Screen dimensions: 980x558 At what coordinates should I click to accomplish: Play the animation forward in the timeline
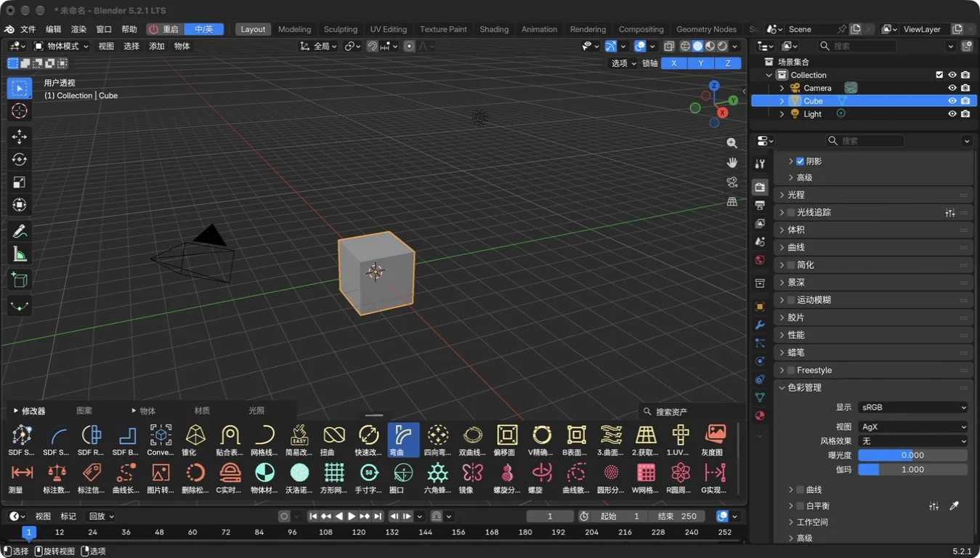coord(352,517)
